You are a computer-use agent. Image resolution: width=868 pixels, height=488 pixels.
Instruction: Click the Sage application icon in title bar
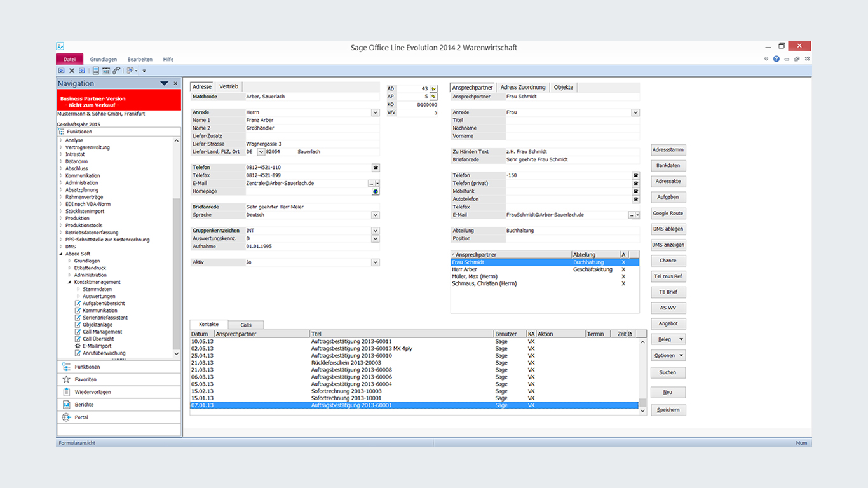coord(60,46)
